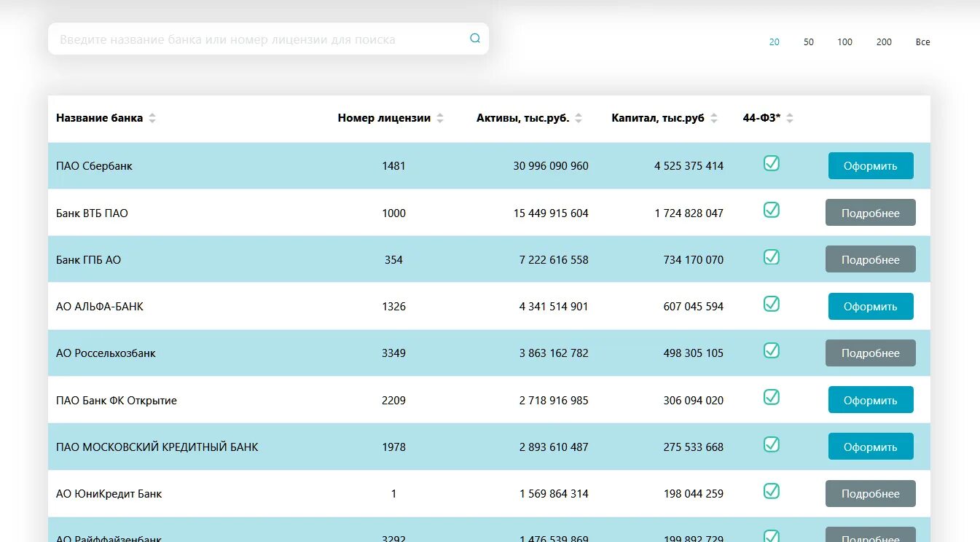Toggle 44-ФЗ checkmark for ПАО Банк ФК Открытие
This screenshot has width=980, height=542.
coord(772,397)
